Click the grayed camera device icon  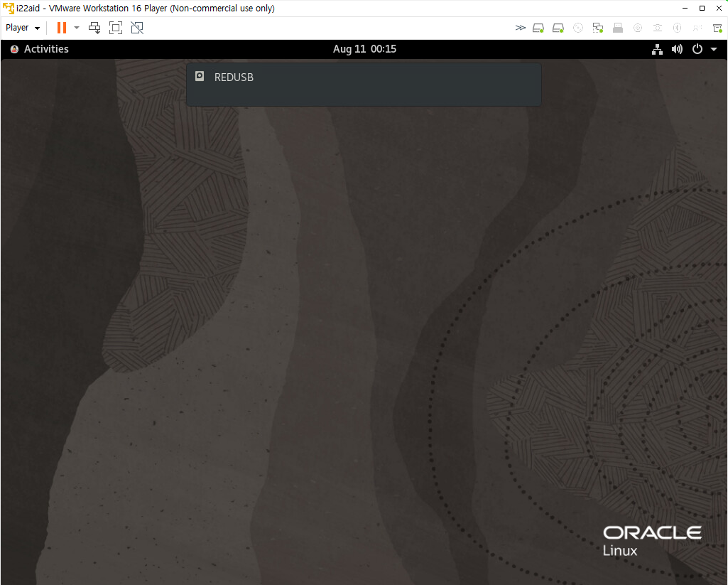pos(658,28)
